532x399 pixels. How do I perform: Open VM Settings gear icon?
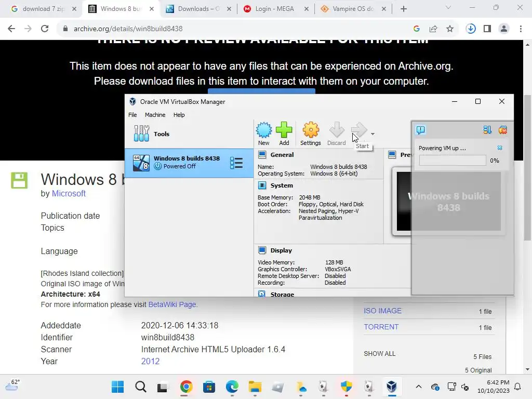(x=311, y=134)
